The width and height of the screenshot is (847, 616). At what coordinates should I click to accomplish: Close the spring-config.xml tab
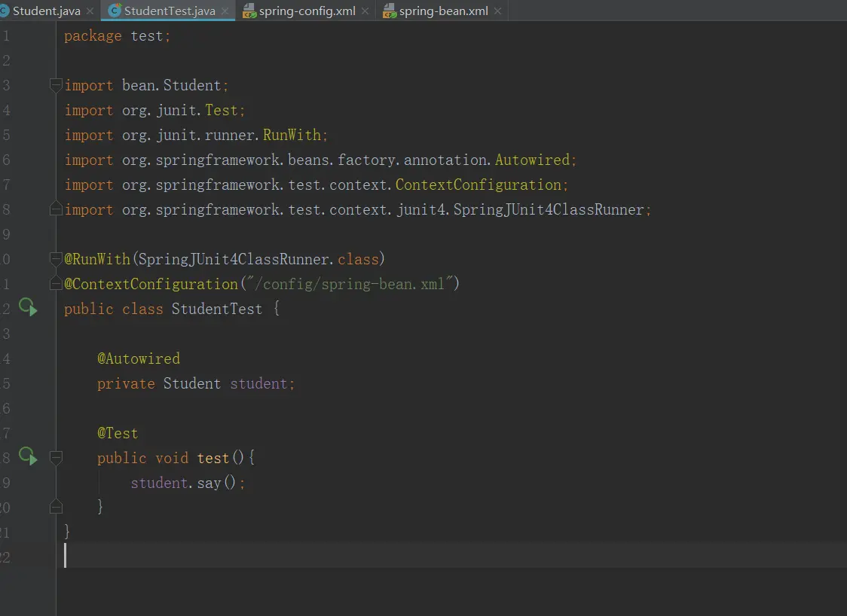(365, 11)
